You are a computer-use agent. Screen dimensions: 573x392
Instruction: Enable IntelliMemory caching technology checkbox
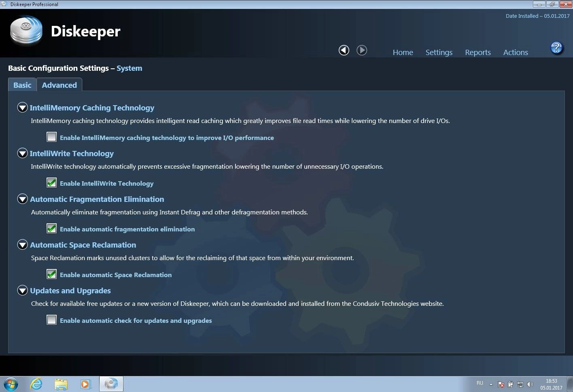coord(51,137)
